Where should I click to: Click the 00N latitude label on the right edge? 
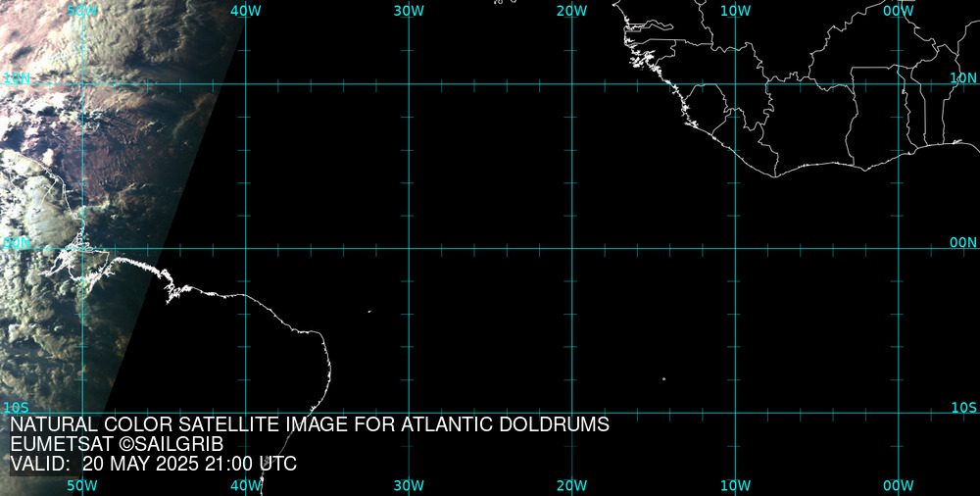click(x=963, y=243)
